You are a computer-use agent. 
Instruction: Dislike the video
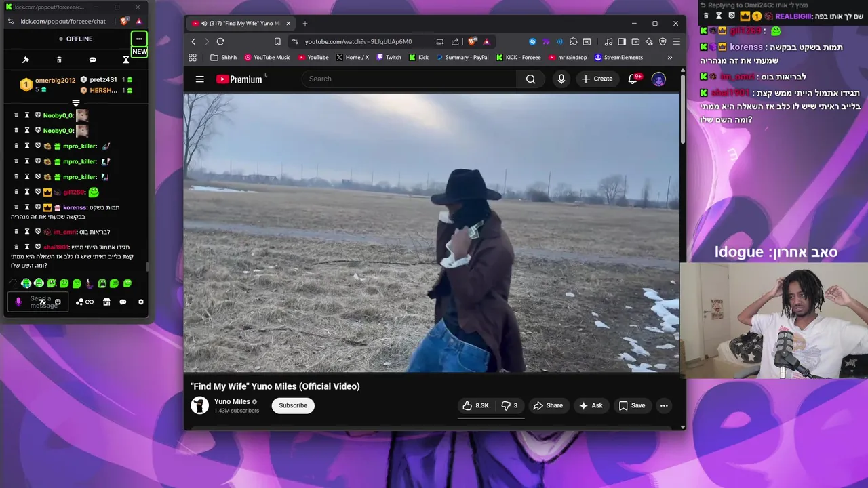click(509, 405)
